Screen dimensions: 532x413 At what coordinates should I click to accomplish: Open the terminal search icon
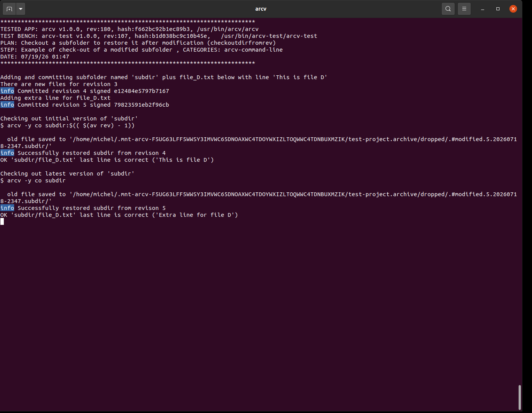click(x=448, y=9)
